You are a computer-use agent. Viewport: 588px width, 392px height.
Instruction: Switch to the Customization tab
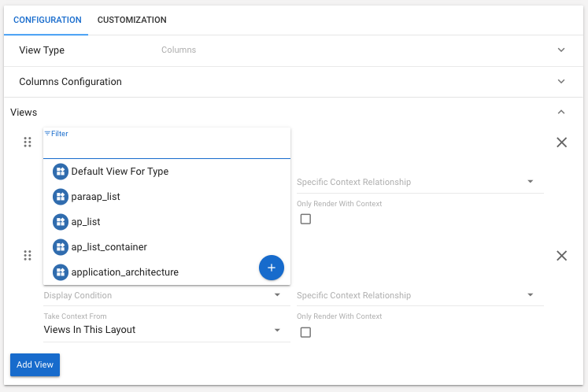pyautogui.click(x=131, y=20)
